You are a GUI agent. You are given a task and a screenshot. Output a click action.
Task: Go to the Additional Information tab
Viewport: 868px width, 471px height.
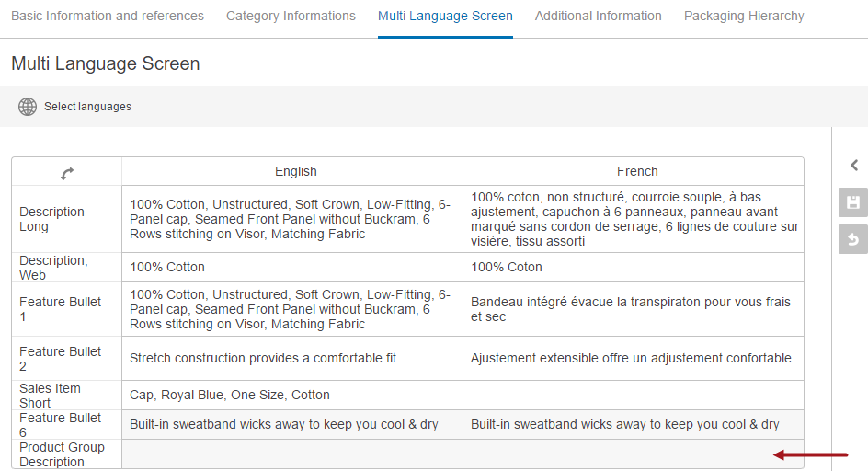[598, 16]
